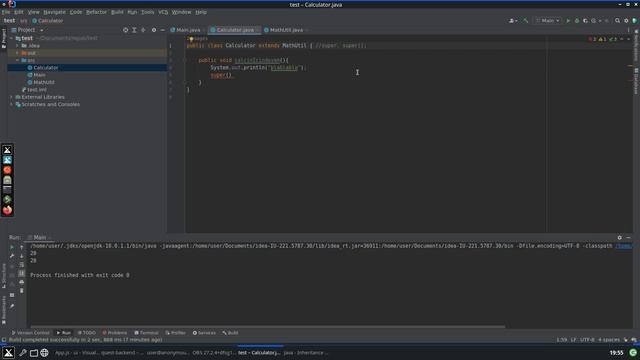
Task: Click Collapse All icon in Project panel
Action: coord(143,30)
